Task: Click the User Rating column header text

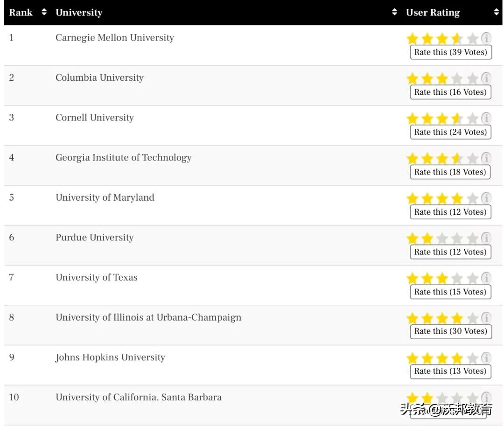Action: (x=433, y=13)
